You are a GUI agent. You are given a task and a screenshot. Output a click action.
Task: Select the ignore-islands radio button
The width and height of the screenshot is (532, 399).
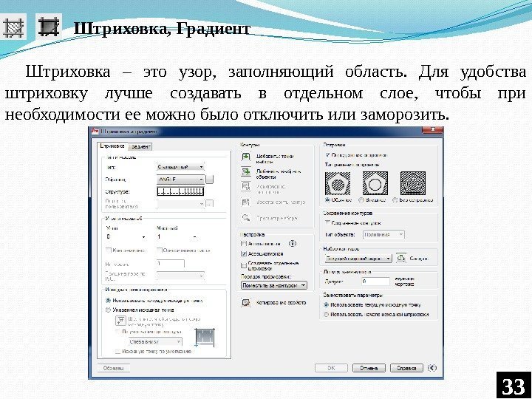click(395, 200)
